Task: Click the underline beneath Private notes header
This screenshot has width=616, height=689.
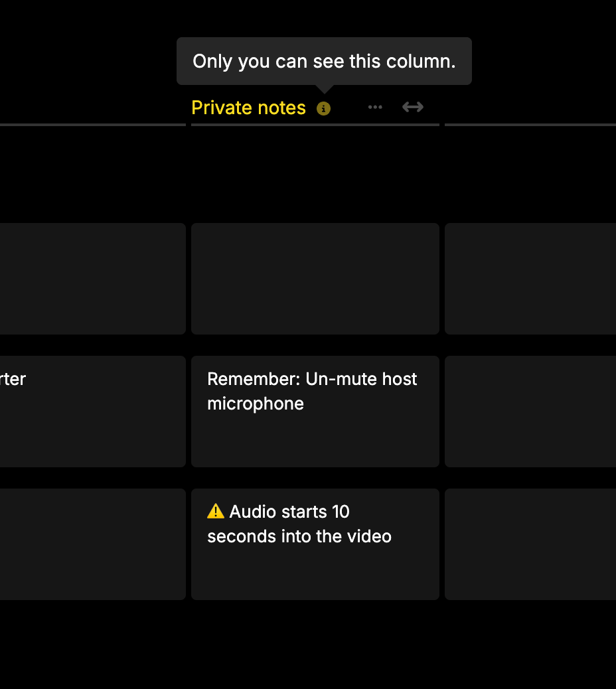Action: coord(315,125)
